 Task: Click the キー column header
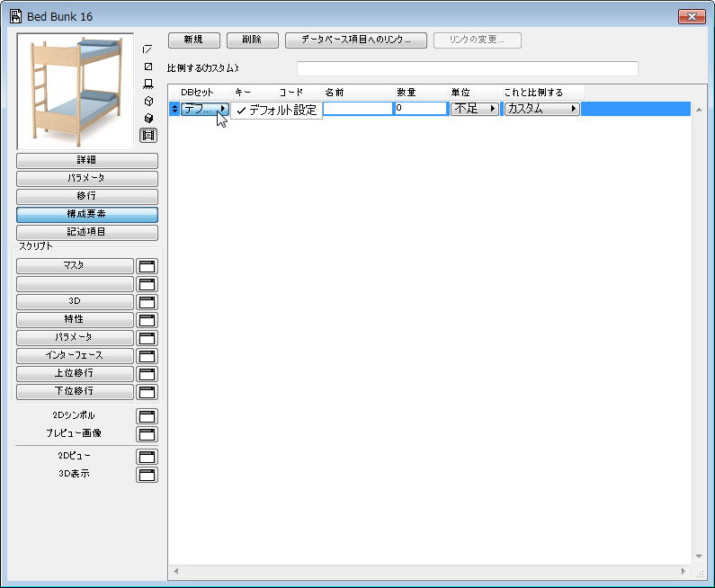[x=255, y=93]
